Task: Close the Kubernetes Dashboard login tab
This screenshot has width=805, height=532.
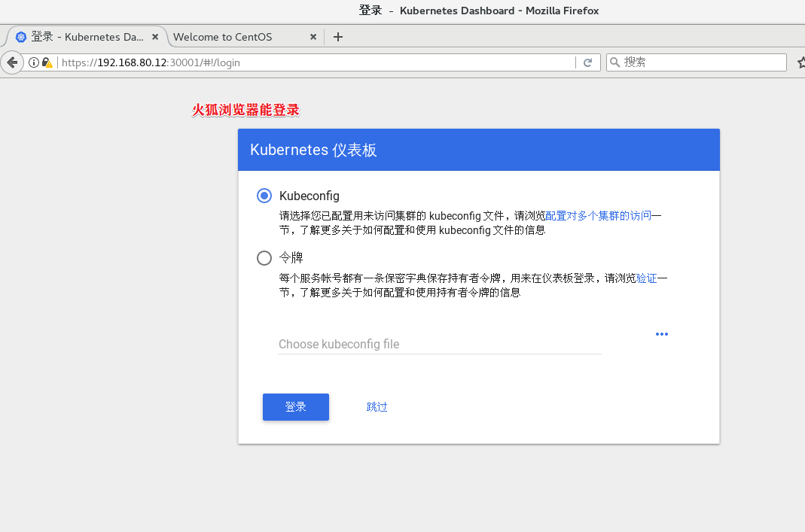Action: (155, 37)
